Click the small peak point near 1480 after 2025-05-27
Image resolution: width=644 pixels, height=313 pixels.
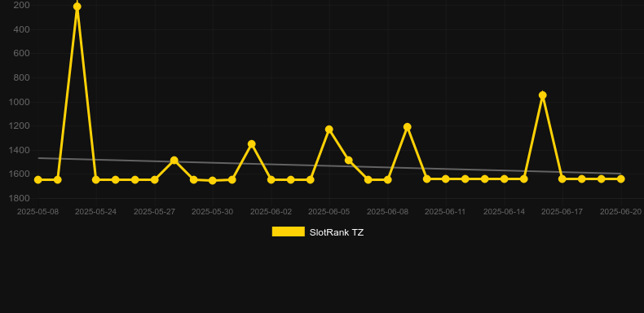(x=174, y=161)
